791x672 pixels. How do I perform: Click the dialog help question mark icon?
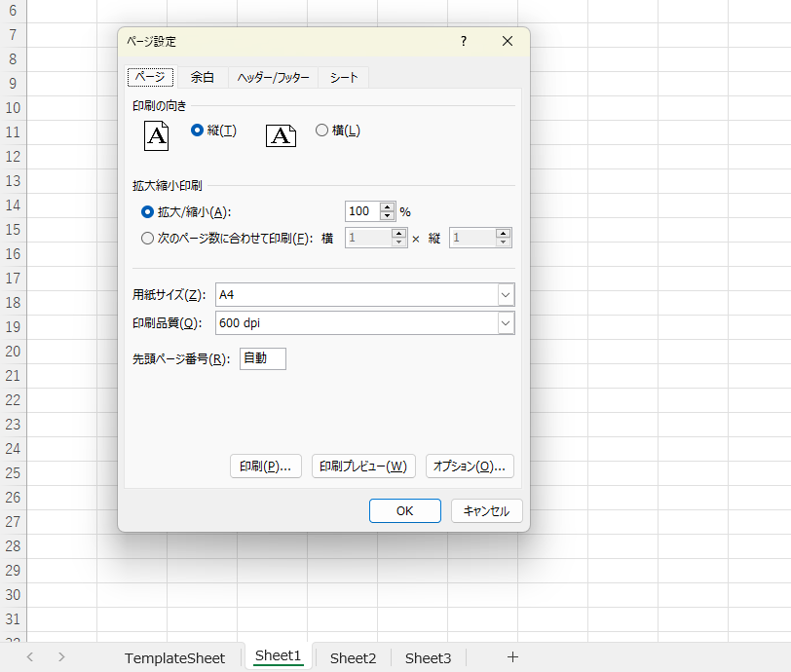coord(464,41)
